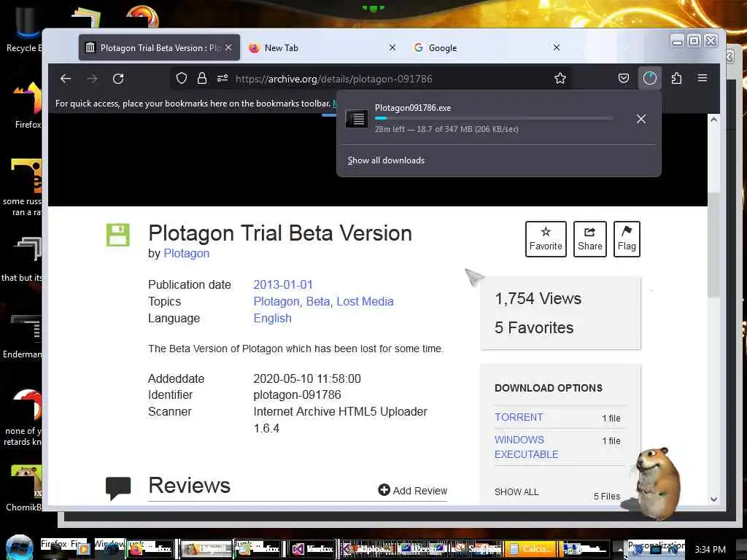Screen dimensions: 747x560
Task: Download via the TORRENT option
Action: (519, 417)
